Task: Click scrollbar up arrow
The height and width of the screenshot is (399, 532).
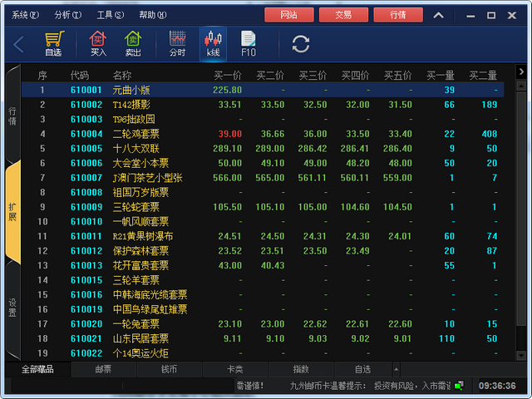Action: tap(521, 86)
